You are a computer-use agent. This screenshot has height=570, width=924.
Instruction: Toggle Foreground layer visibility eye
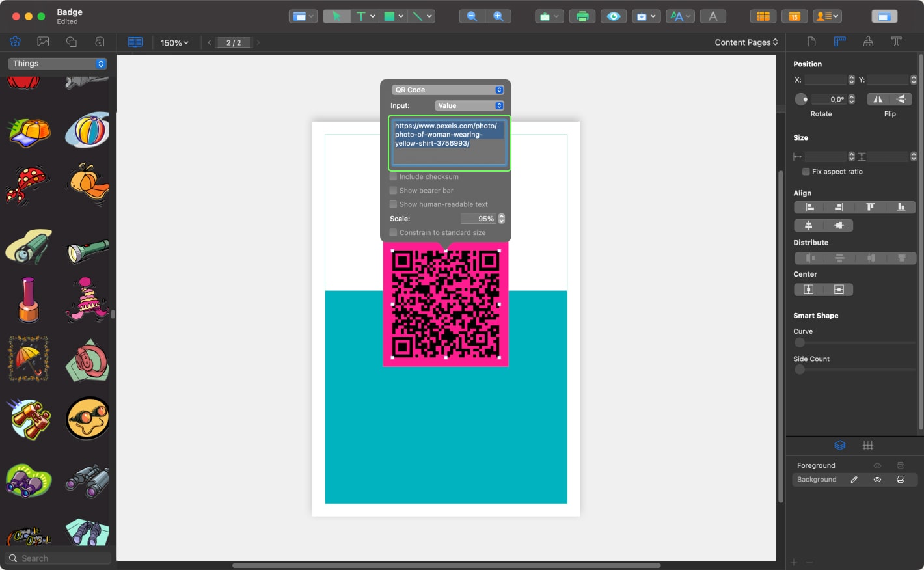point(877,466)
